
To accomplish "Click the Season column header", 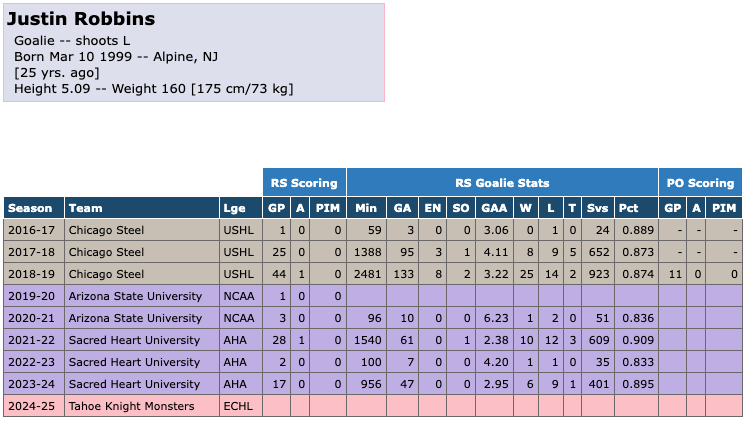I will pyautogui.click(x=30, y=208).
